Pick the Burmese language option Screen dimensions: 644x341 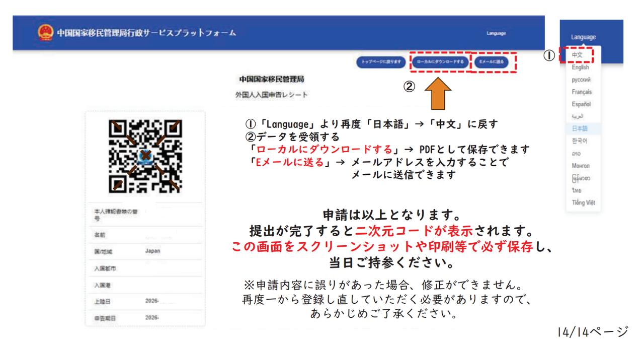tap(580, 178)
